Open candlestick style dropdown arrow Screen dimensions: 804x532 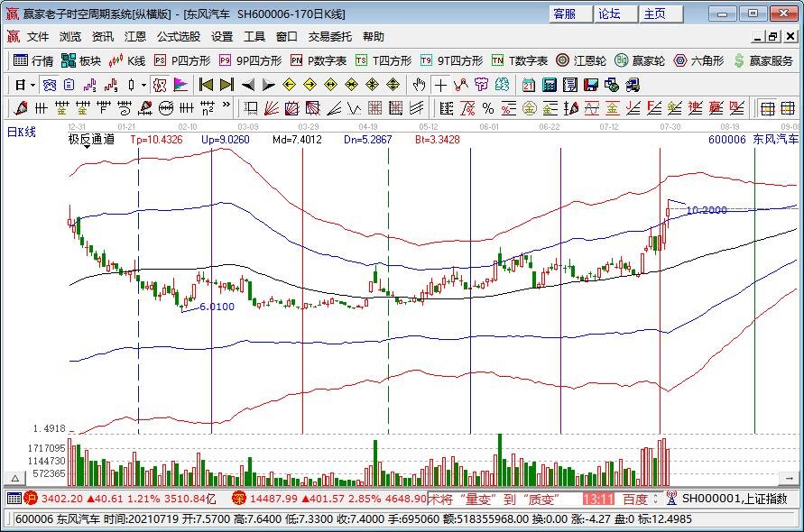point(143,85)
